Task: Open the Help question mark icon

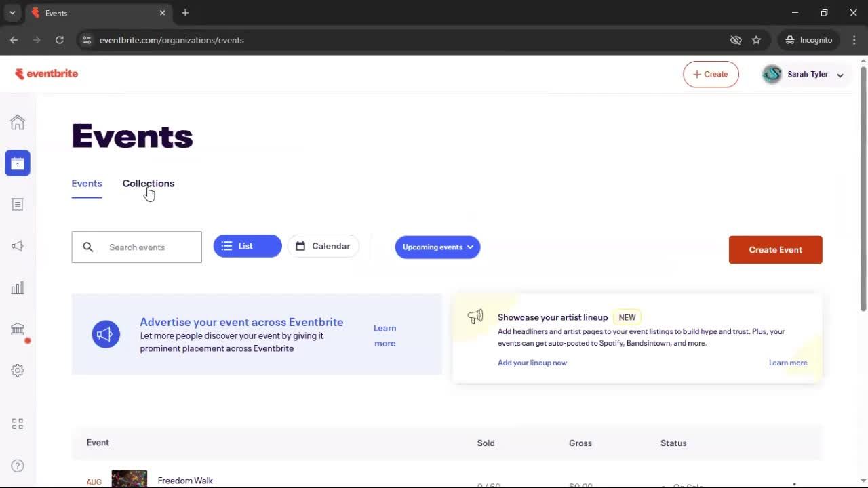Action: [18, 466]
